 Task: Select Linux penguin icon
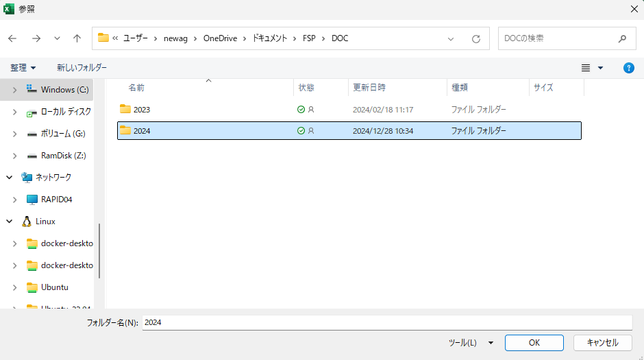tap(27, 221)
